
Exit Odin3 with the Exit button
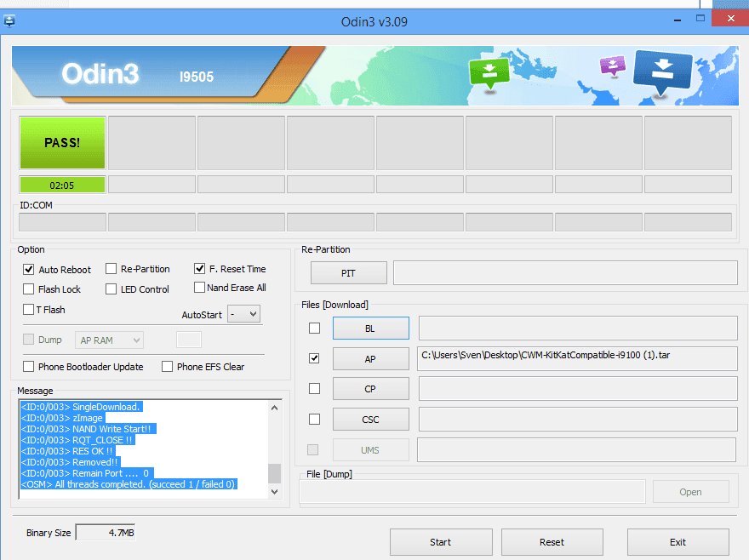[x=678, y=542]
